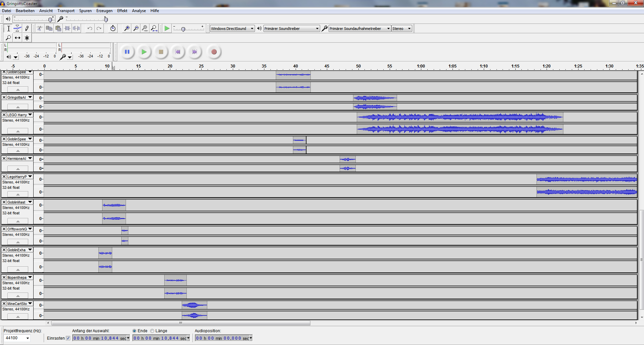The image size is (644, 345).
Task: Open the Spuren menu
Action: pos(85,11)
